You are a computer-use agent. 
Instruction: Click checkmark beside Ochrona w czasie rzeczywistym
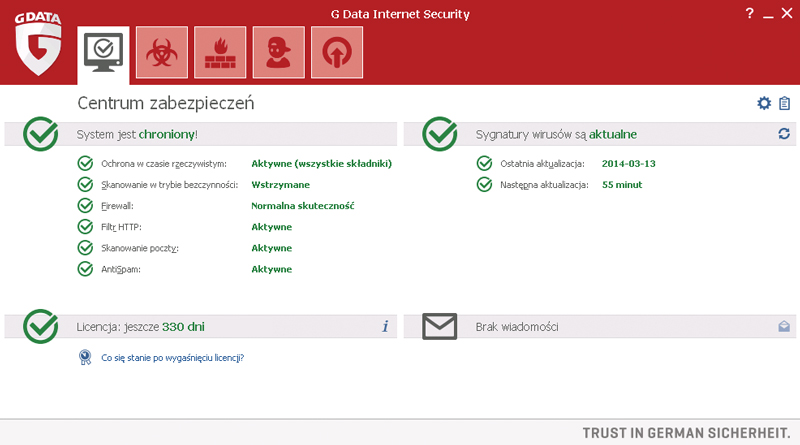click(x=85, y=163)
